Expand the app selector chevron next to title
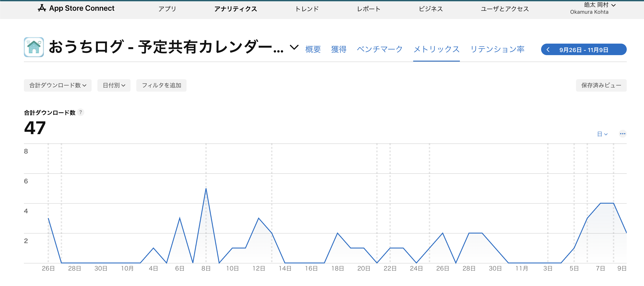 [x=294, y=47]
